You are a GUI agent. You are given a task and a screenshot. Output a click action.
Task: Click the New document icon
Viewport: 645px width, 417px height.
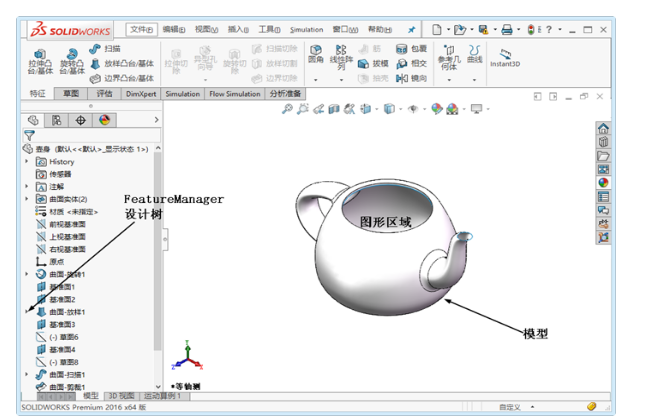[x=436, y=30]
